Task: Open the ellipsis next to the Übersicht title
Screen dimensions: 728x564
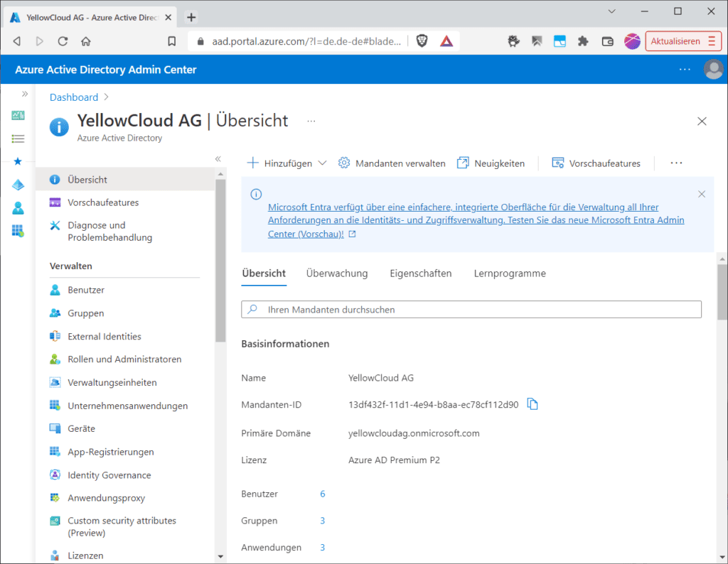Action: pos(311,121)
